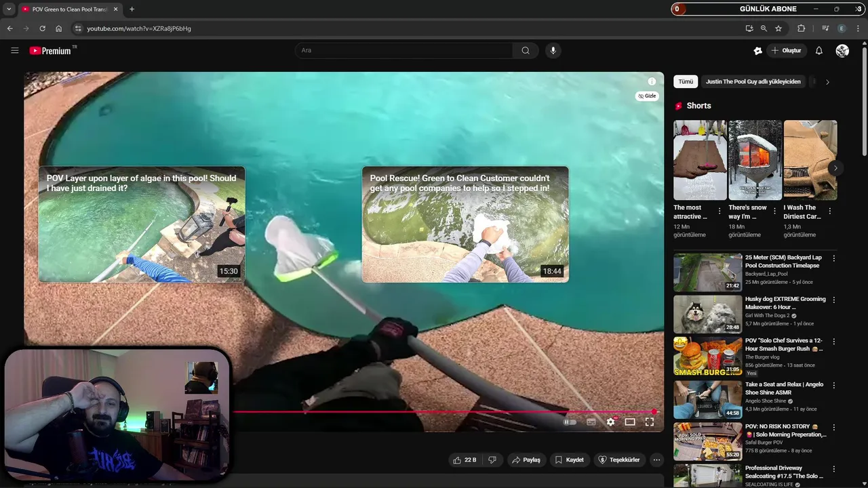Viewport: 868px width, 488px height.
Task: Start voice search with microphone icon
Action: click(553, 50)
